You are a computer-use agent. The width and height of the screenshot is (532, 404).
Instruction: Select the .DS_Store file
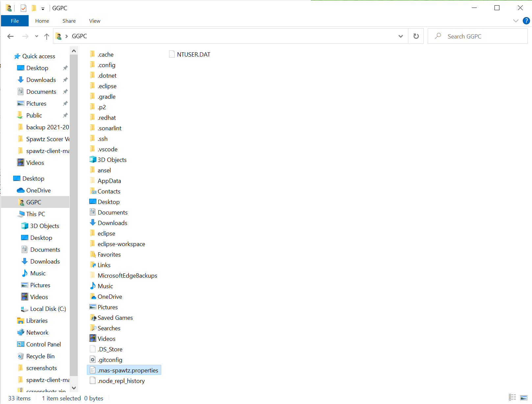[x=106, y=349]
